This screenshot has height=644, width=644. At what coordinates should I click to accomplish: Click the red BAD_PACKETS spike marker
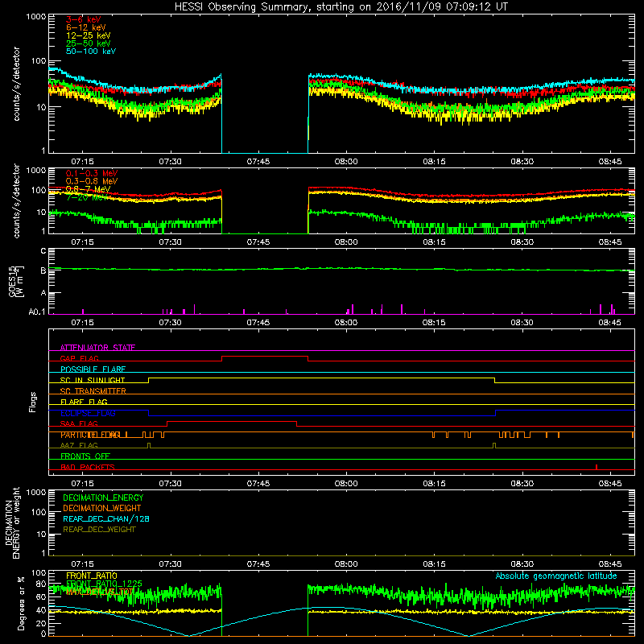597,467
